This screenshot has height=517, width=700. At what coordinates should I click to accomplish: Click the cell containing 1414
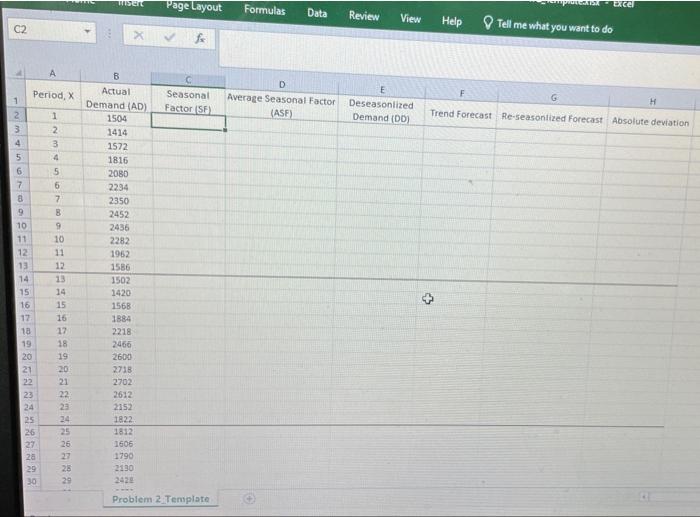[x=117, y=132]
